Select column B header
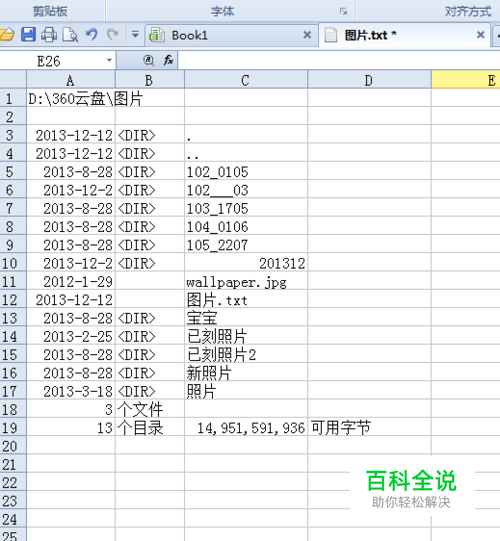The height and width of the screenshot is (541, 500). click(x=150, y=80)
